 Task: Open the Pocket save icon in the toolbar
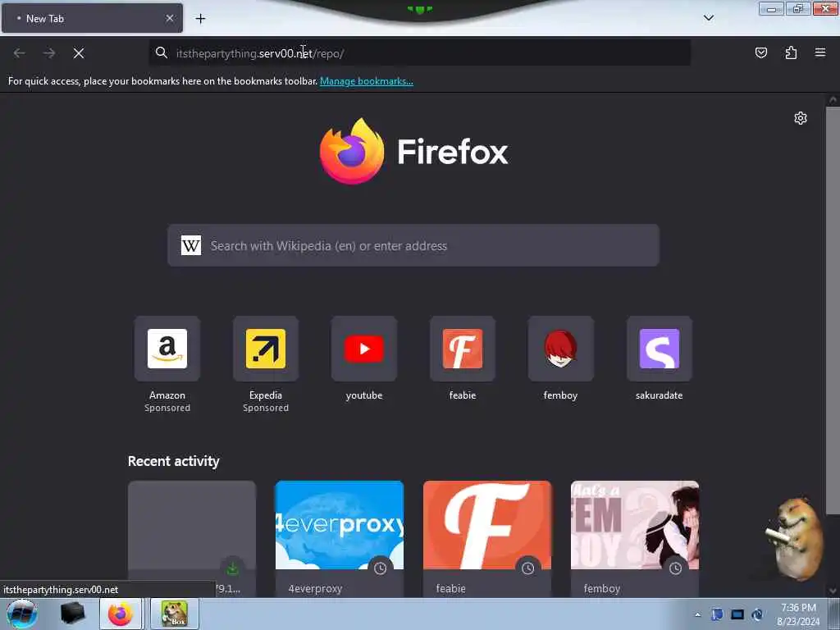pyautogui.click(x=760, y=52)
